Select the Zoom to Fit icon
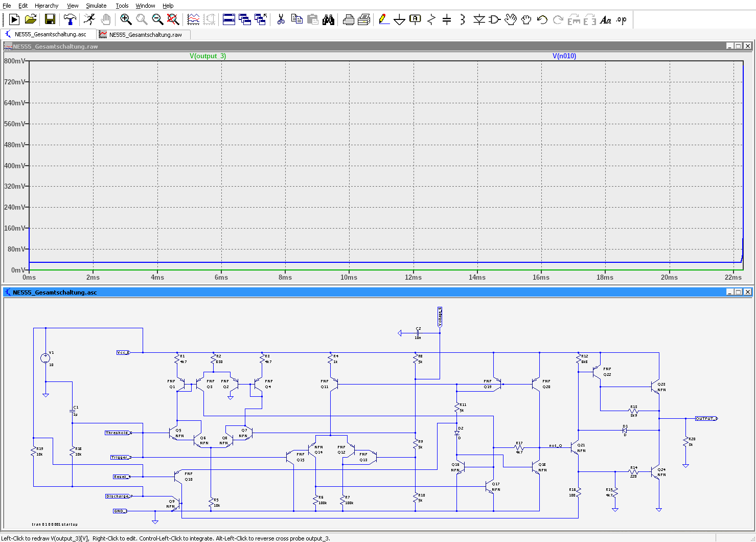 click(173, 19)
